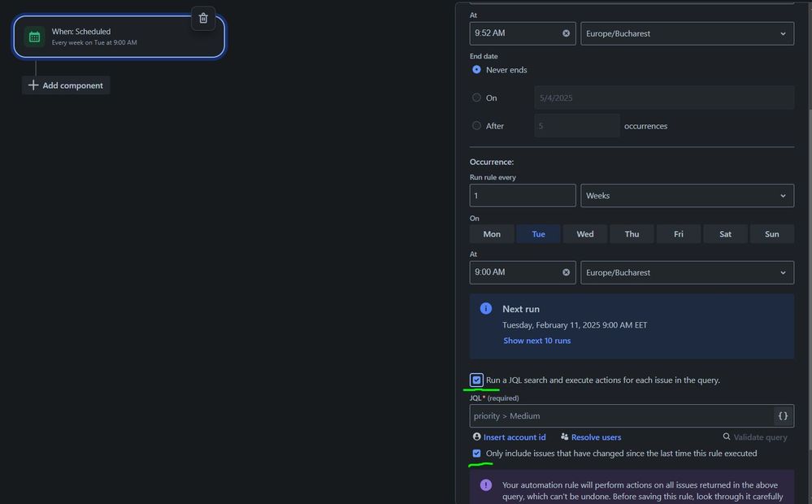Toggle Only include issues that have changed checkbox
This screenshot has height=504, width=812.
476,454
